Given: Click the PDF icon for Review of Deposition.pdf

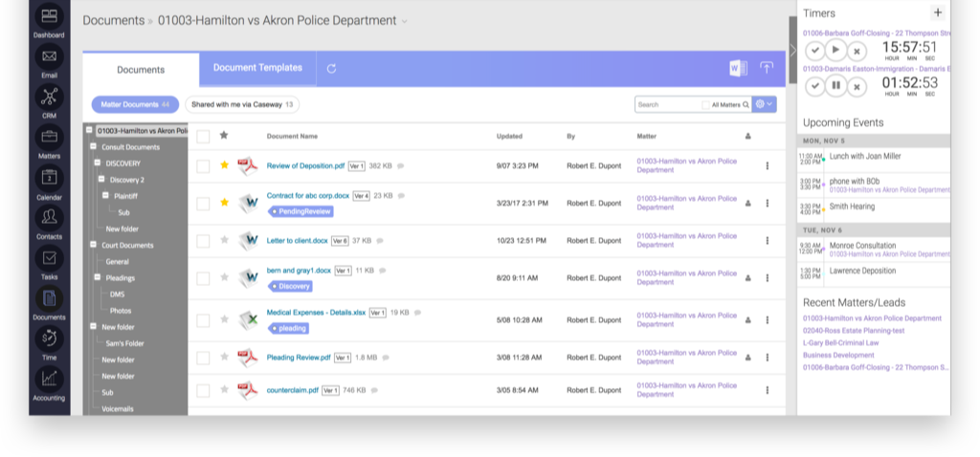Looking at the screenshot, I should (x=248, y=166).
